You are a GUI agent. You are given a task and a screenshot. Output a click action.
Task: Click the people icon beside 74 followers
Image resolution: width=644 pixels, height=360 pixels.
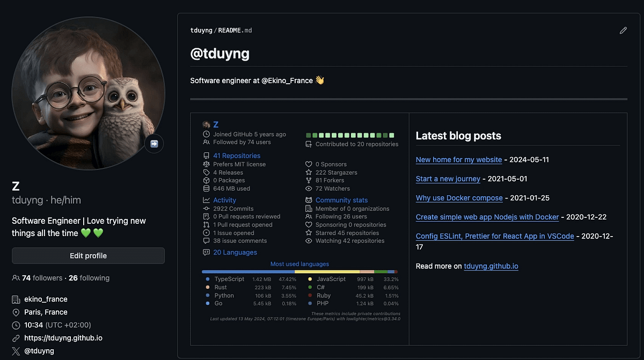click(16, 278)
